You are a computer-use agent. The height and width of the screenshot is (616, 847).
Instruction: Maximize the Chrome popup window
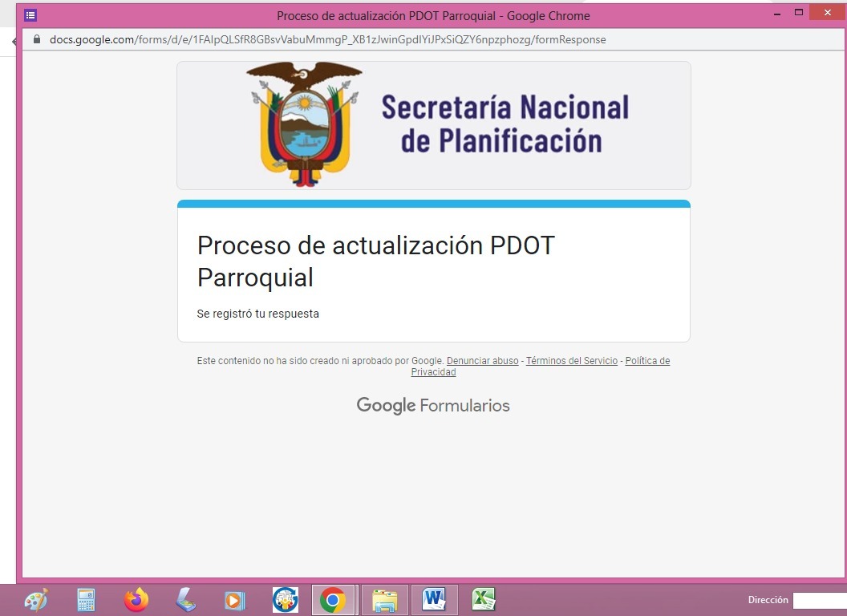798,14
